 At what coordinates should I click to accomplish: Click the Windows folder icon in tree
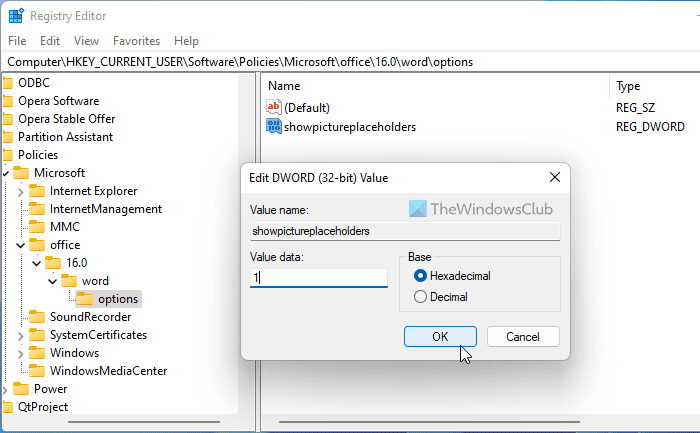coord(37,353)
